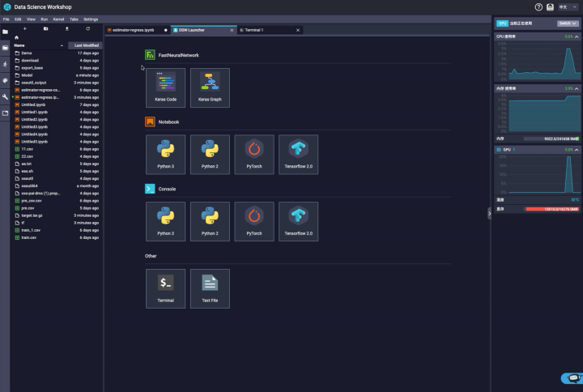Click the GPU memory usage bar
The height and width of the screenshot is (392, 583).
tap(552, 209)
